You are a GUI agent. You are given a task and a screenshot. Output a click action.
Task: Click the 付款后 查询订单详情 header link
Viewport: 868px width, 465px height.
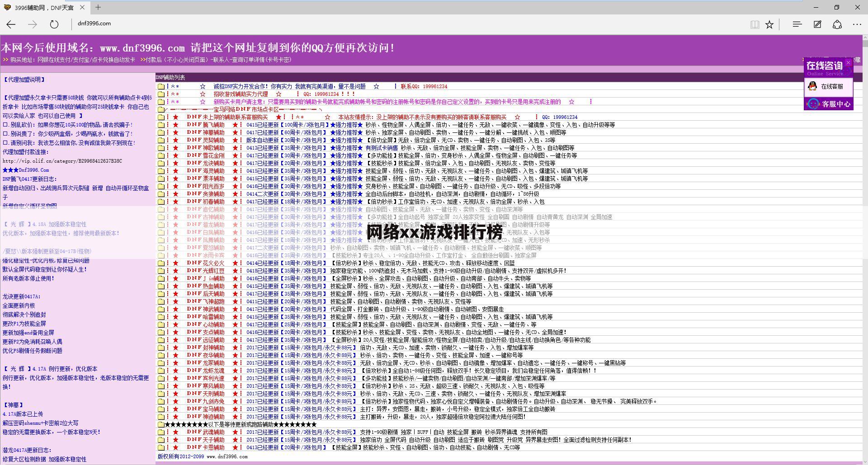[x=218, y=60]
